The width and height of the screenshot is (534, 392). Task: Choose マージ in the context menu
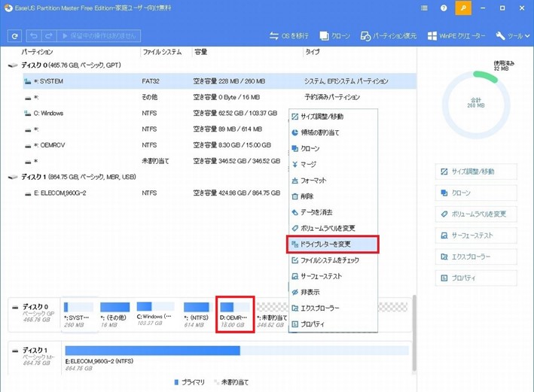(x=333, y=165)
